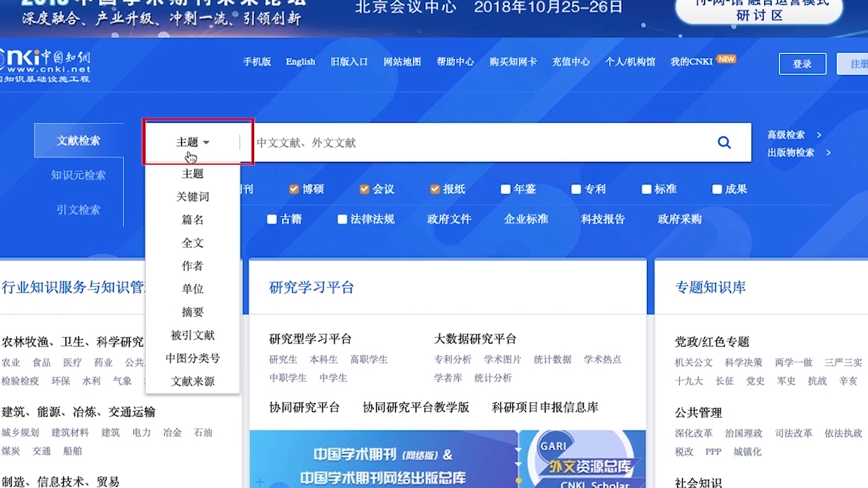
Task: Uncheck the 会议 checkbox
Action: point(364,189)
